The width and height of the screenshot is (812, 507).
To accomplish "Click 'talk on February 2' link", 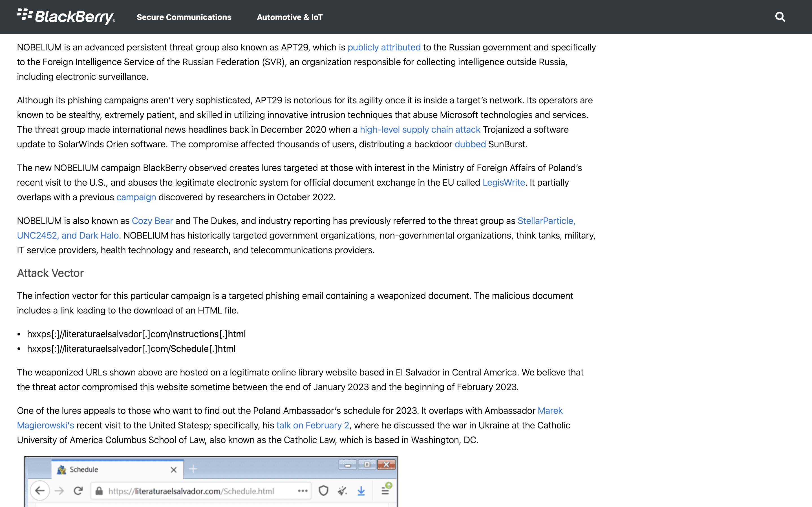I will coord(313,425).
